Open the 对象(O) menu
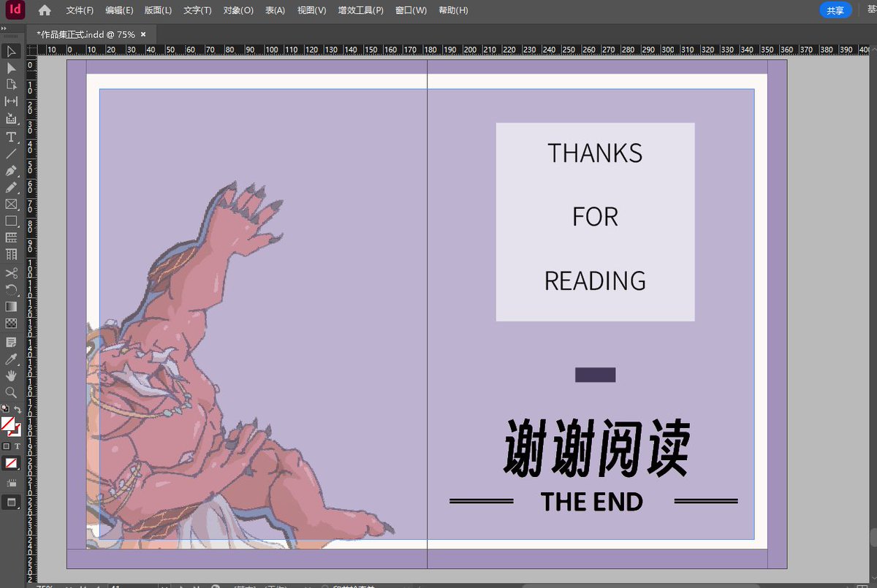Image resolution: width=877 pixels, height=588 pixels. tap(238, 10)
